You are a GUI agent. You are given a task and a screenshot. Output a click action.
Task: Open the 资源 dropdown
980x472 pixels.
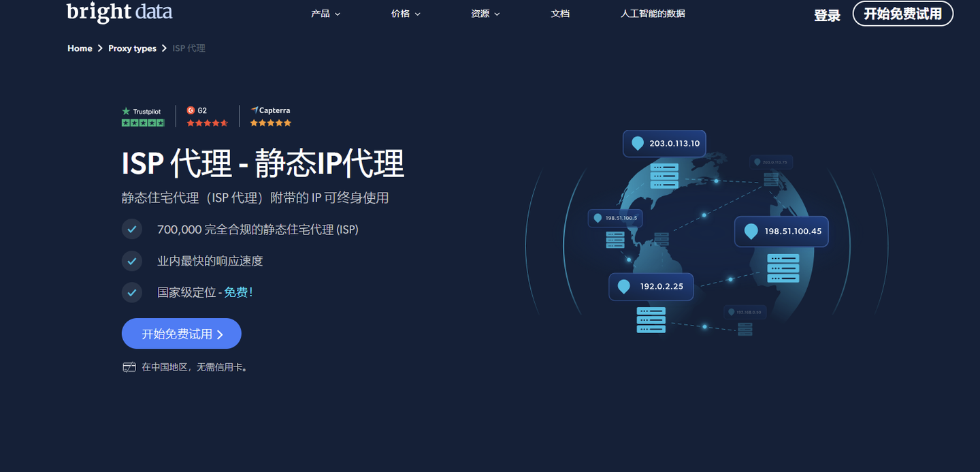[x=485, y=14]
